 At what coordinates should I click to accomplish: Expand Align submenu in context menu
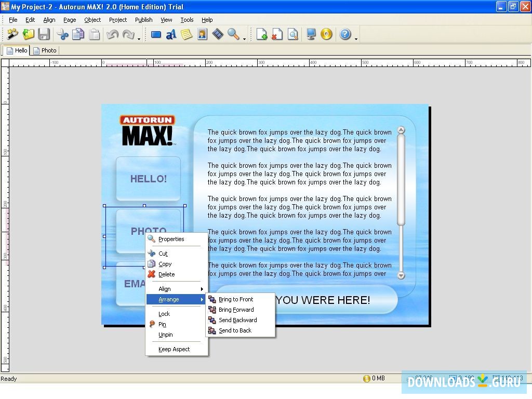coord(177,289)
